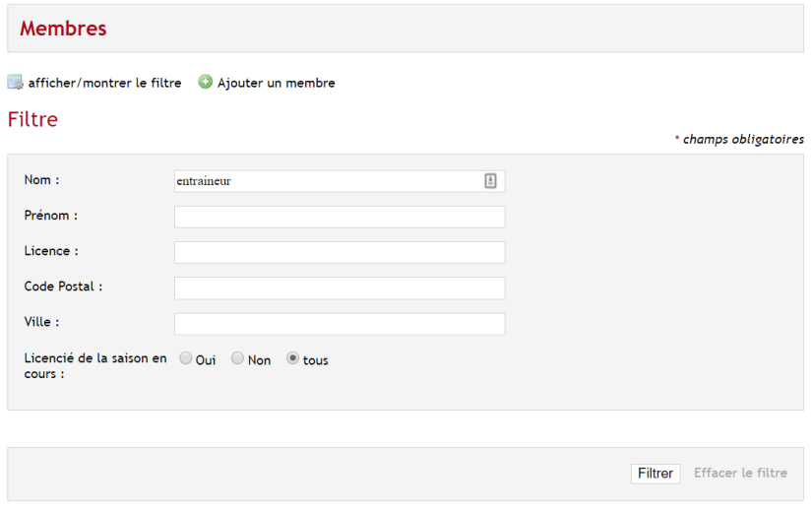This screenshot has height=512, width=812.
Task: Toggle filter via afficher/montrer le filtre link
Action: [104, 83]
